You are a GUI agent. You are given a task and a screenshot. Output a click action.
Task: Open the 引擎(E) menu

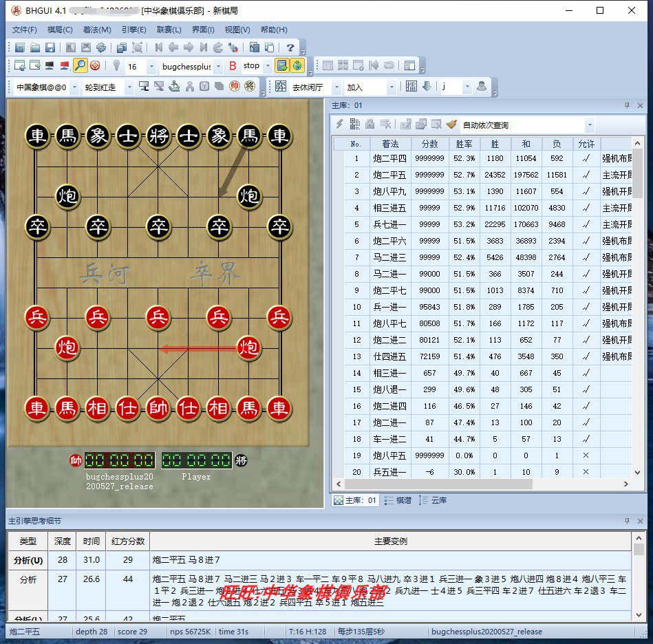[x=133, y=30]
